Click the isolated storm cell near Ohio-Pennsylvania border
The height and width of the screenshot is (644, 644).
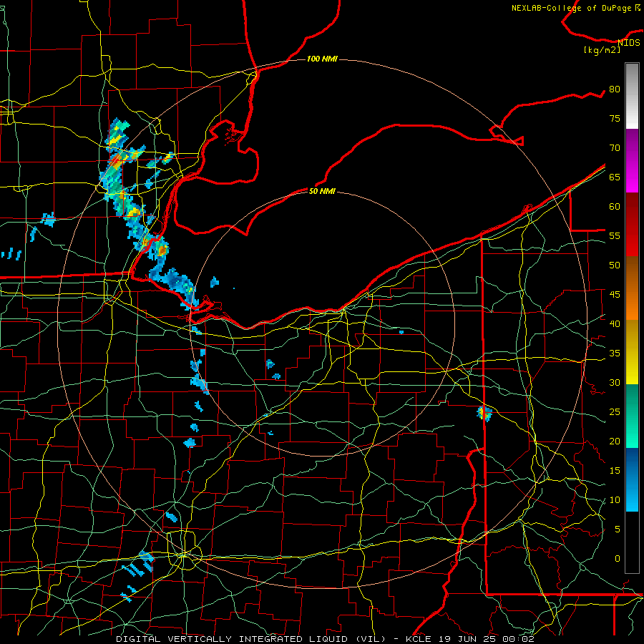pos(484,413)
